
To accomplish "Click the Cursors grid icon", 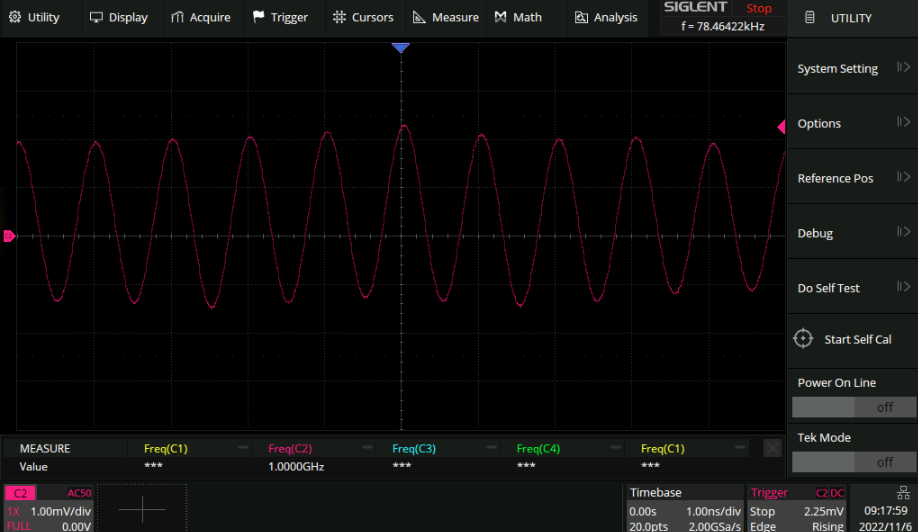I will click(339, 17).
